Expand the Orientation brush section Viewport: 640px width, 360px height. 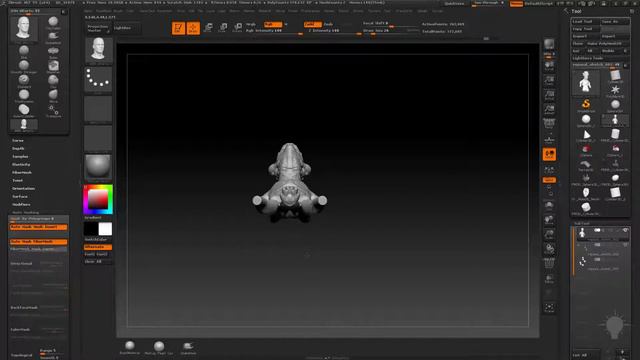(x=23, y=189)
